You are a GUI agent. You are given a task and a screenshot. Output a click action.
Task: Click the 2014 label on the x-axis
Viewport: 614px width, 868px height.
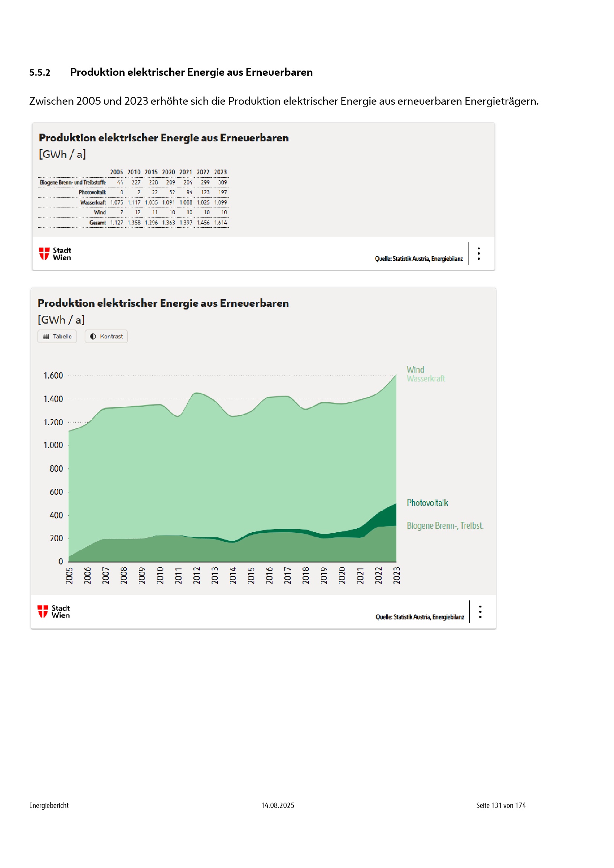233,575
